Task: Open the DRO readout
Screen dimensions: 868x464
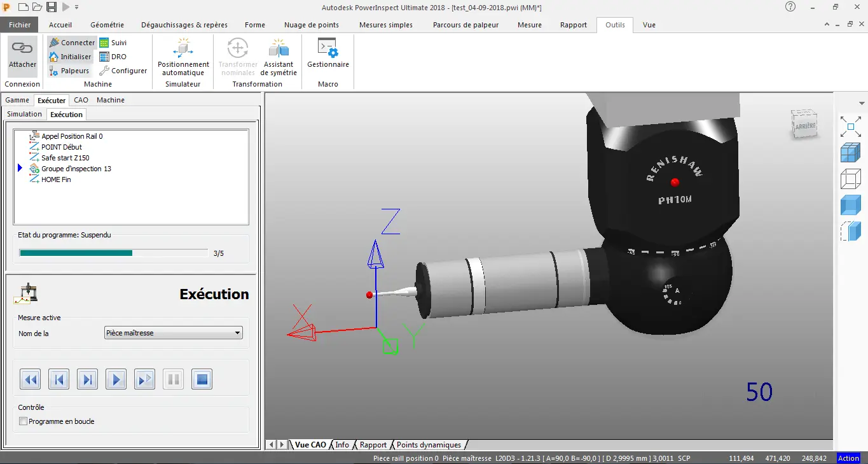Action: tap(113, 57)
